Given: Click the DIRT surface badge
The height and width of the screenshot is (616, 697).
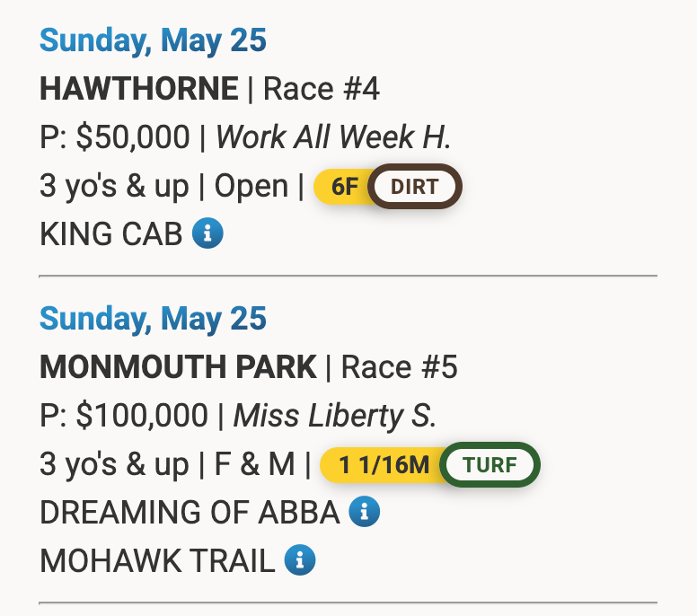Looking at the screenshot, I should click(415, 187).
